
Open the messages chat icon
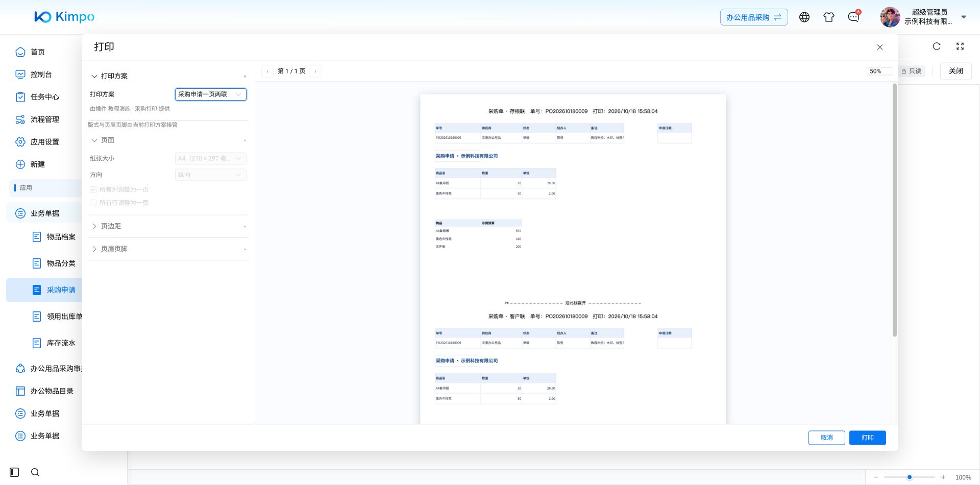853,17
